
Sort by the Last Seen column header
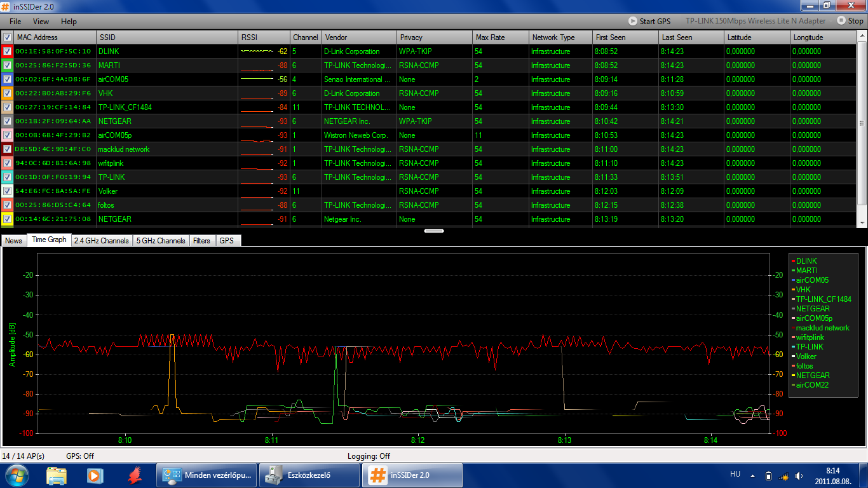[x=692, y=37]
